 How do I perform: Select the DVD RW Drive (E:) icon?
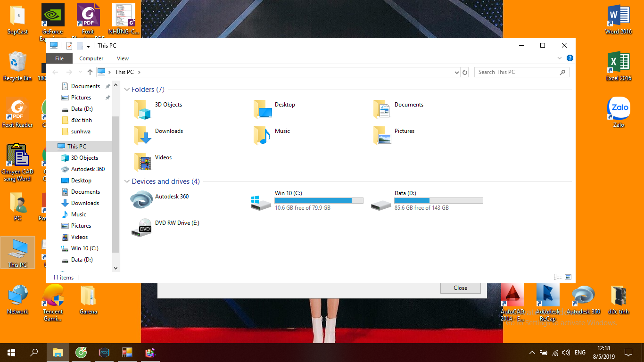coord(141,227)
